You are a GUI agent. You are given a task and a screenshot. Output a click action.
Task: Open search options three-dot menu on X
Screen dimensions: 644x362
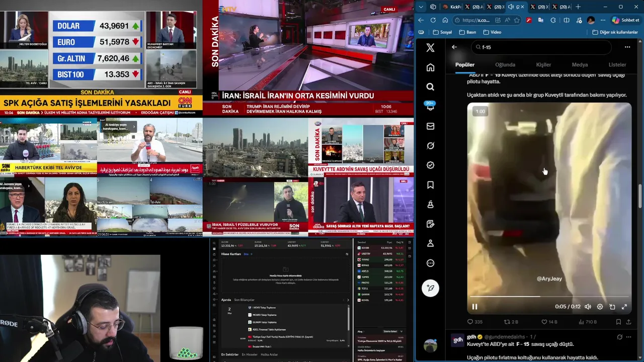pyautogui.click(x=627, y=47)
